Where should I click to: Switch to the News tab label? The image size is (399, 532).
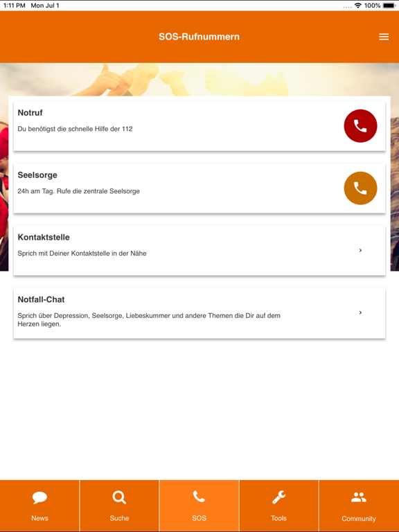coord(39,518)
